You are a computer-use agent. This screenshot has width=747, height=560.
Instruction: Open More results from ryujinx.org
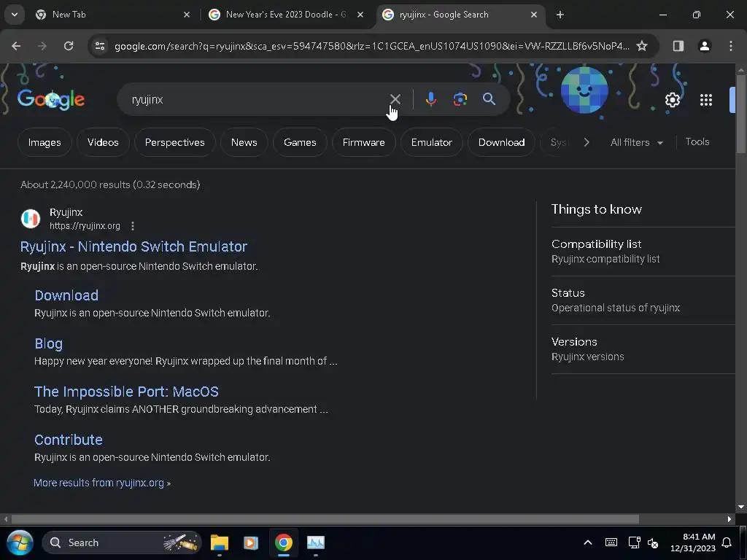102,483
